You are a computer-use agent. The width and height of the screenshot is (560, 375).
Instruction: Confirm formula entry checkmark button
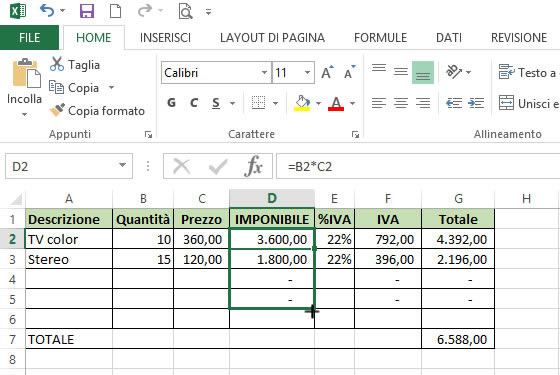pyautogui.click(x=218, y=166)
